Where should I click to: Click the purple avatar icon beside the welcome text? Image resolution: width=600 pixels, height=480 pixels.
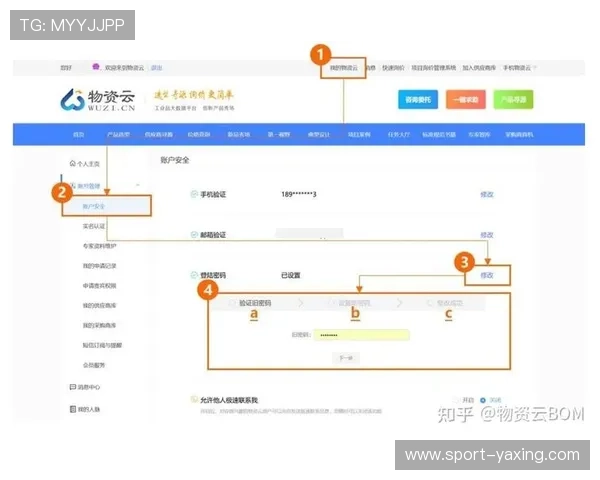96,67
